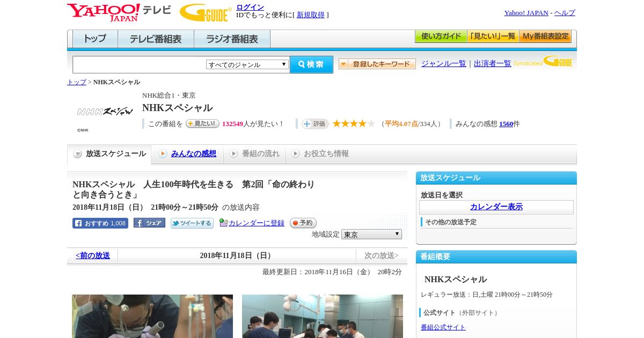Switch to the ラジオ番組表 tab
The width and height of the screenshot is (644, 338).
tap(232, 39)
